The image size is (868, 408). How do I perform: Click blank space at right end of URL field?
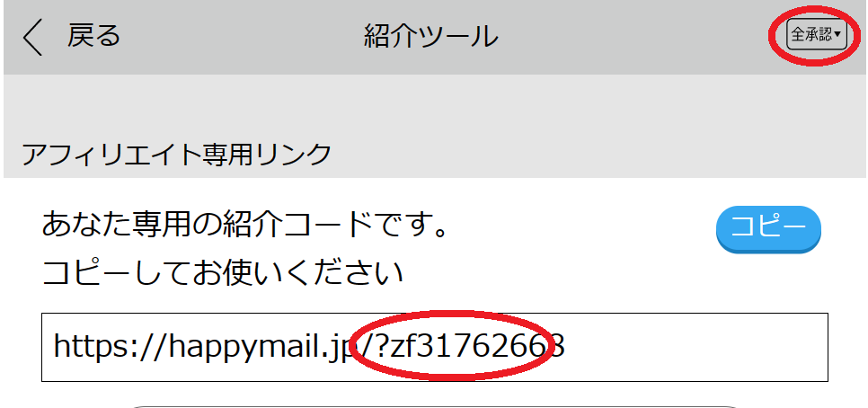pyautogui.click(x=697, y=347)
